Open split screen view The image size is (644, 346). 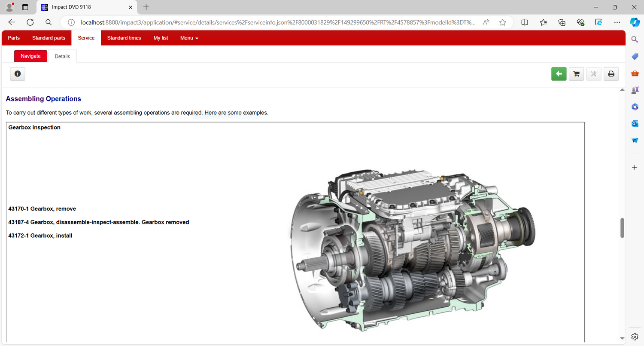point(524,22)
